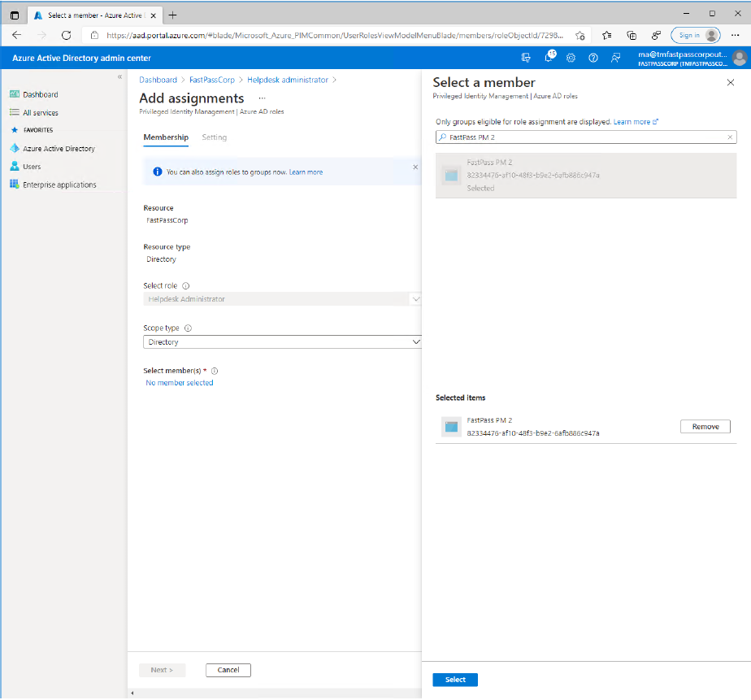This screenshot has height=700, width=751.
Task: Click the No member selected link
Action: point(179,383)
